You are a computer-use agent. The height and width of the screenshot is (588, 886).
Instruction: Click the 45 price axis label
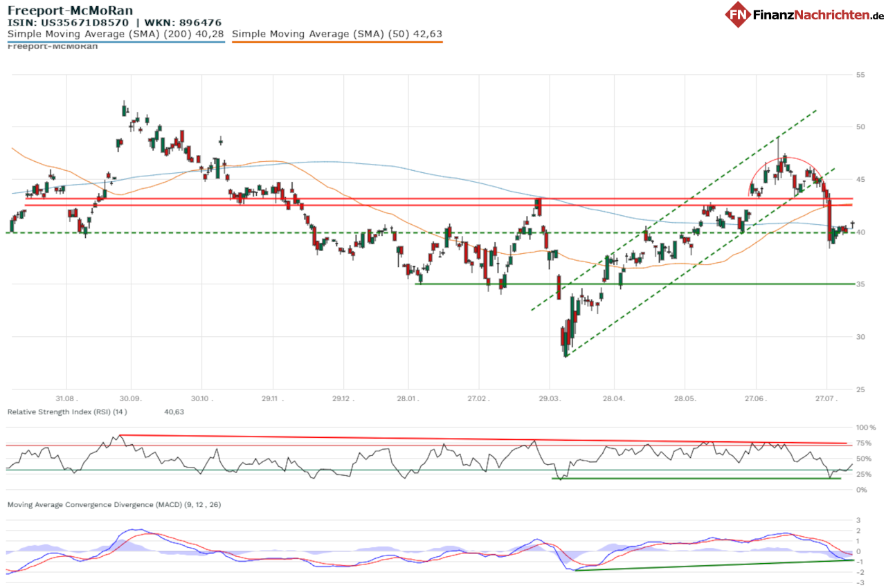pos(861,180)
